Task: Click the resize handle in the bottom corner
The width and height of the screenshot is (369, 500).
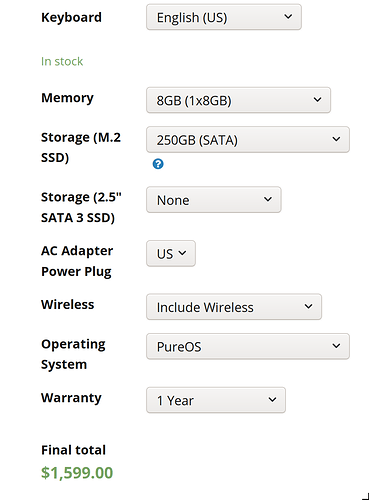Action: coord(365,496)
